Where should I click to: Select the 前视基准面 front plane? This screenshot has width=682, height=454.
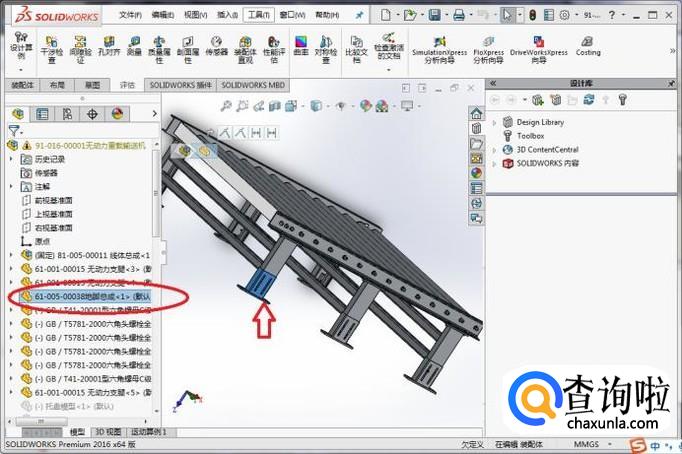[x=56, y=200]
